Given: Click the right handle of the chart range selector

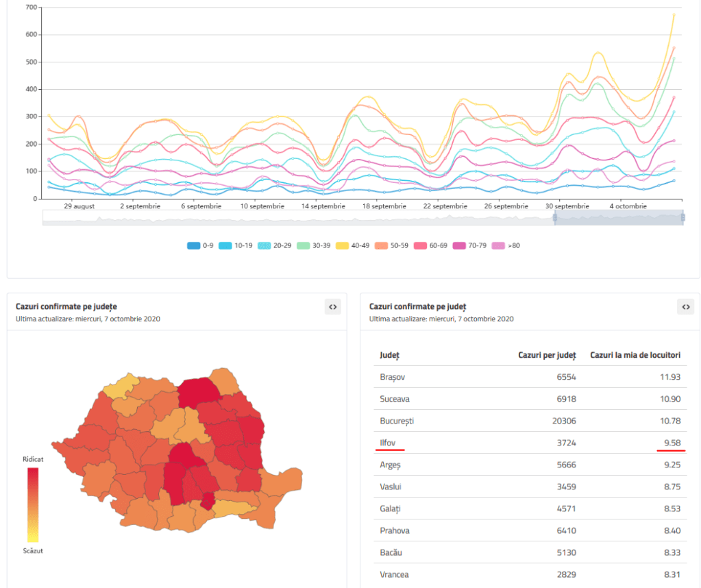Looking at the screenshot, I should (x=682, y=217).
